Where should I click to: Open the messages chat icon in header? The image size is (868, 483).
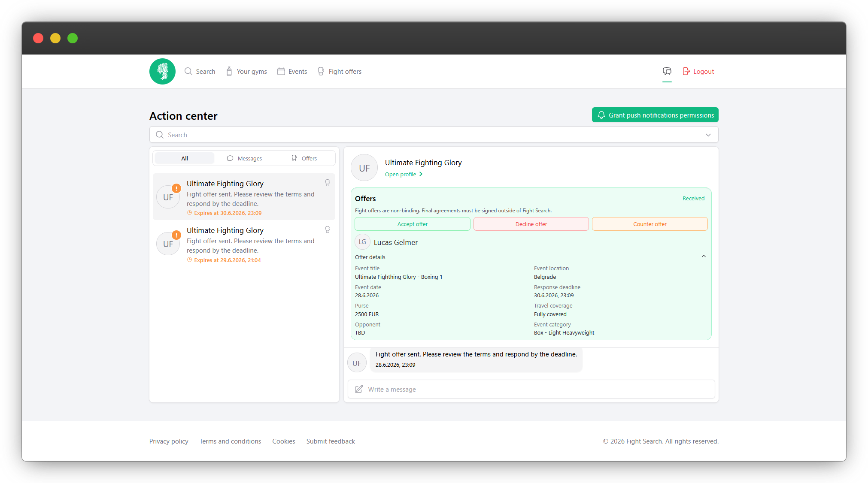point(667,71)
